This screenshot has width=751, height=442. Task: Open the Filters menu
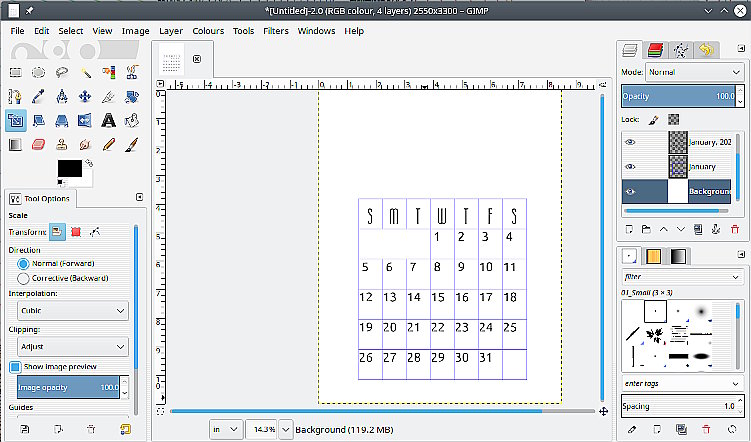pos(275,31)
